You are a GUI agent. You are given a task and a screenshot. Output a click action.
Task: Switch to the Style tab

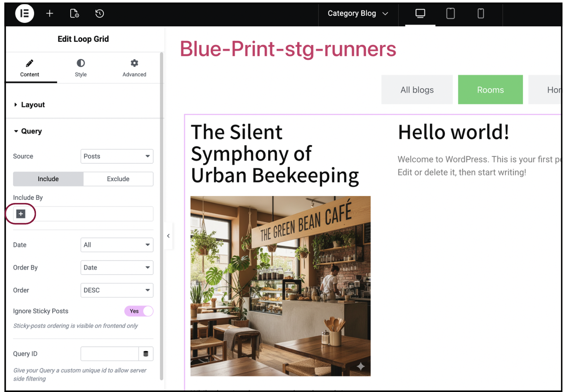point(81,68)
